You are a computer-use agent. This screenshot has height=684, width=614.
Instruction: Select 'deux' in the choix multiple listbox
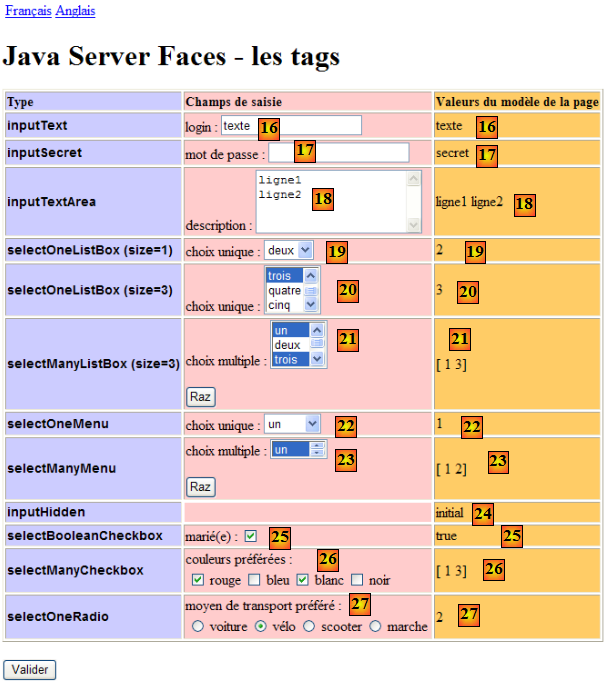click(289, 344)
